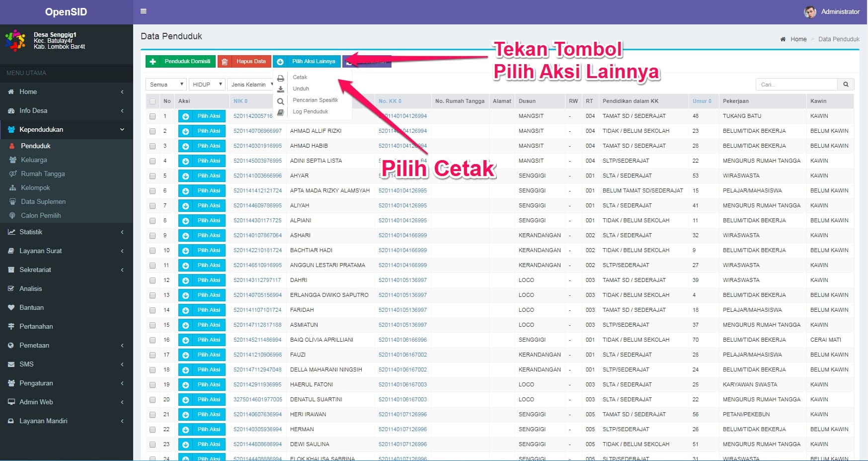Open the HIDUP filter dropdown
Image resolution: width=868 pixels, height=461 pixels.
(207, 85)
